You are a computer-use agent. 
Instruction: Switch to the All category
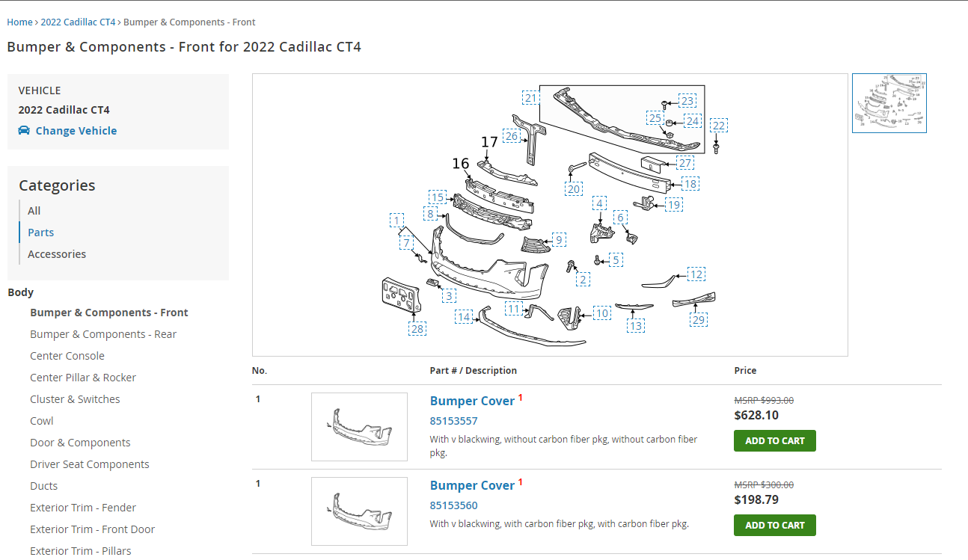point(34,211)
